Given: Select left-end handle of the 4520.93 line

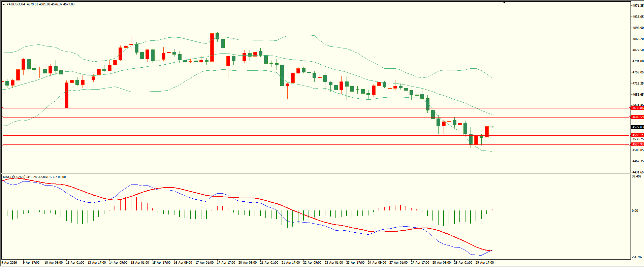Looking at the screenshot, I should pyautogui.click(x=2, y=144).
